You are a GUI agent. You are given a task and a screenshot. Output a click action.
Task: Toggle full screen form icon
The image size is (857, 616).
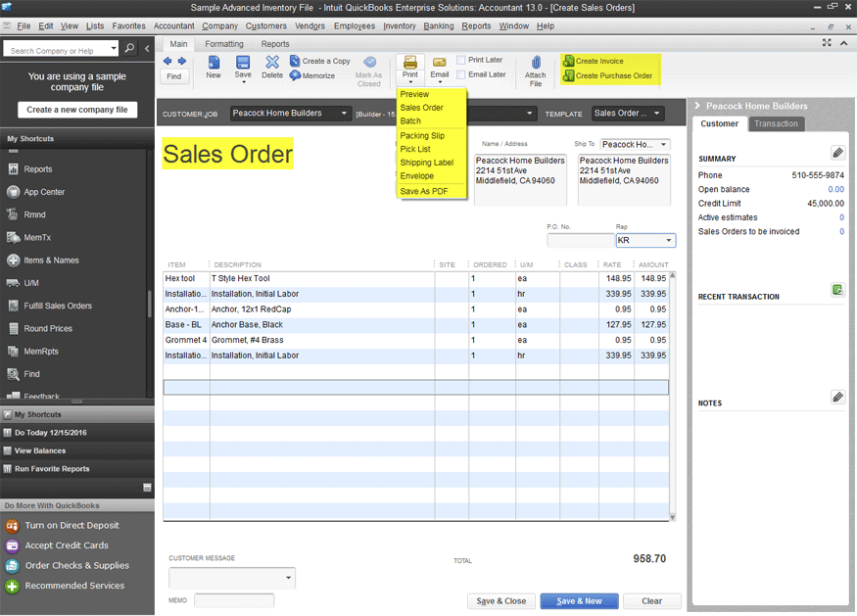coord(827,43)
